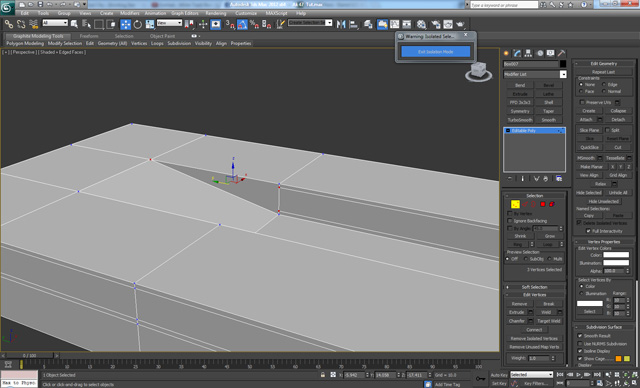
Task: Collapse the Selection rollout header
Action: point(535,195)
